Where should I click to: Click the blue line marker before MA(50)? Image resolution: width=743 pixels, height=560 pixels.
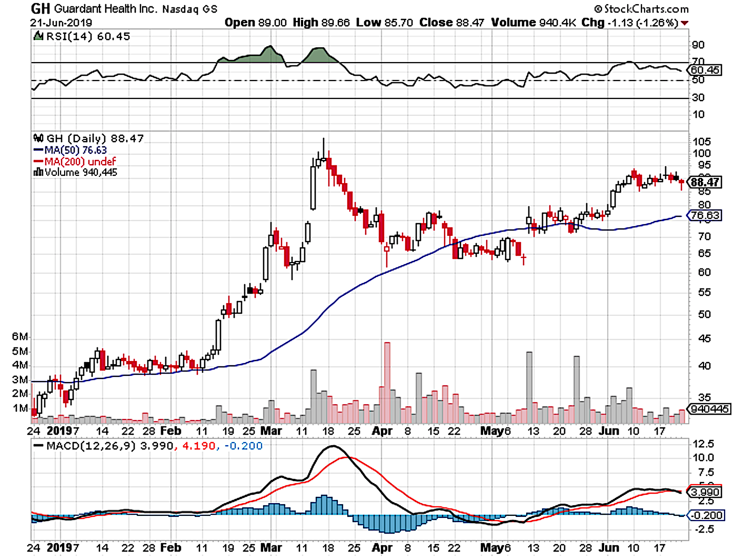(38, 151)
